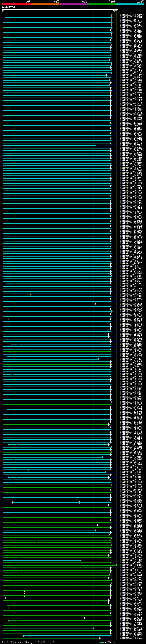Select the UniRef100_O75000 label

point(131,153)
